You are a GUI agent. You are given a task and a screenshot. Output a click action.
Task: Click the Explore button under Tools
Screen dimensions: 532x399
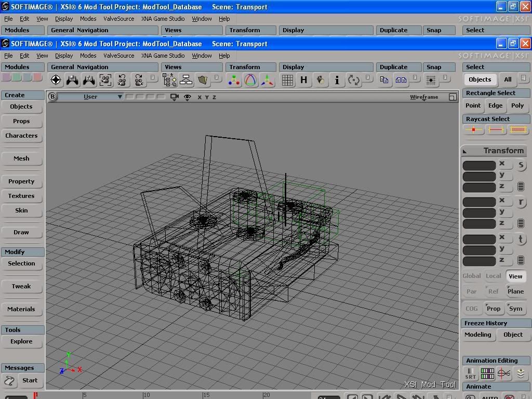(x=21, y=341)
